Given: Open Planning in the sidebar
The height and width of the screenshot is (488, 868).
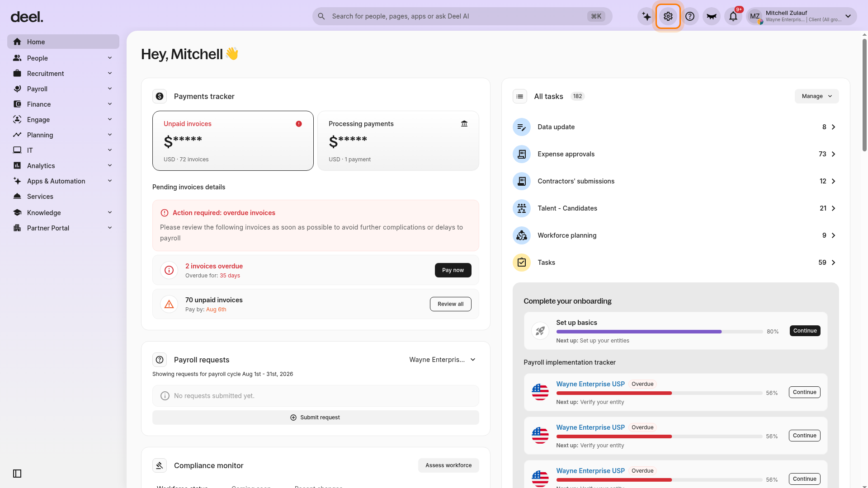Looking at the screenshot, I should coord(63,135).
